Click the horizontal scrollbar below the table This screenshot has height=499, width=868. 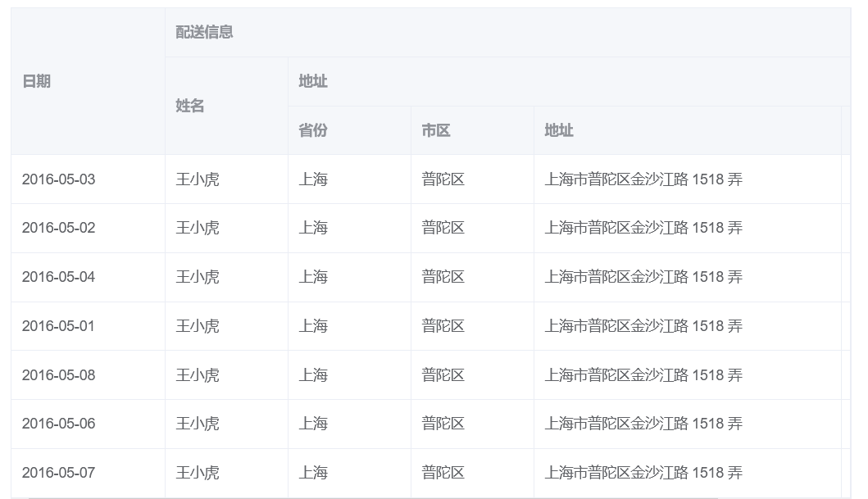(373, 497)
